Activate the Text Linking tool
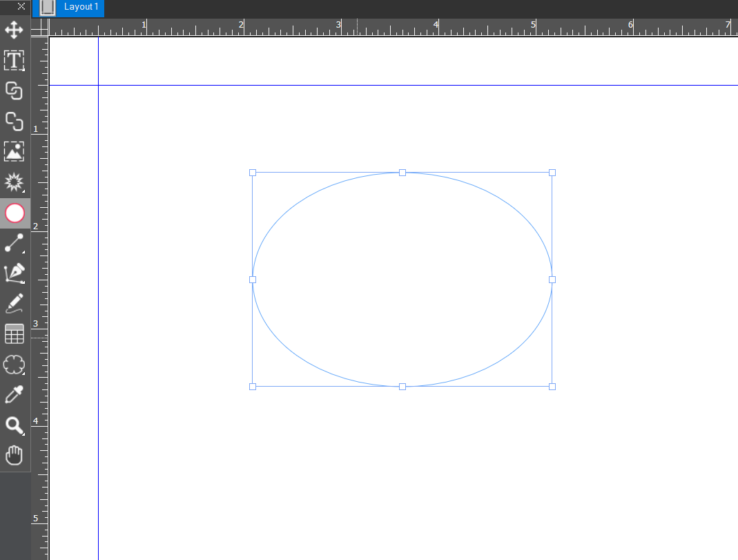 tap(14, 91)
